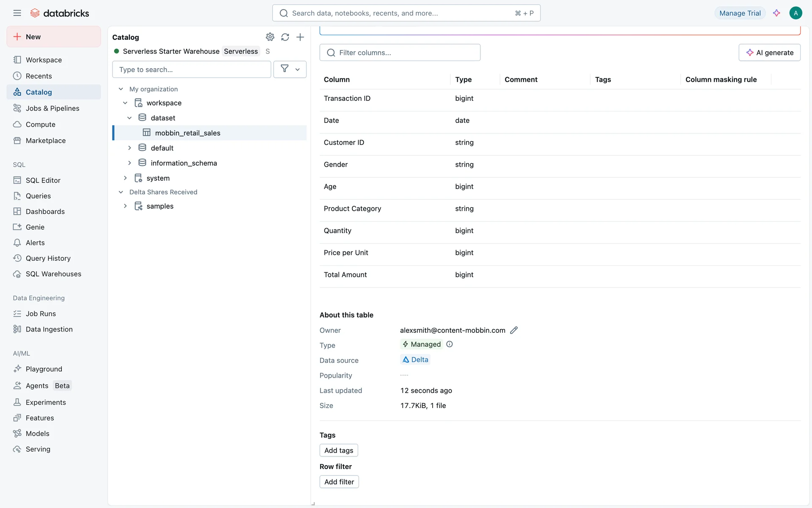Image resolution: width=812 pixels, height=508 pixels.
Task: Click the Add tags button
Action: pyautogui.click(x=338, y=450)
